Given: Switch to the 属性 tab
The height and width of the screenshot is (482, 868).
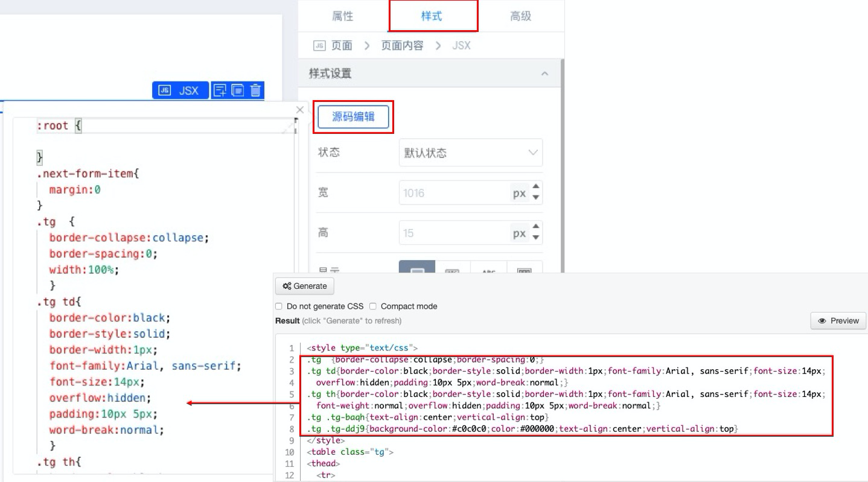Looking at the screenshot, I should click(x=343, y=16).
